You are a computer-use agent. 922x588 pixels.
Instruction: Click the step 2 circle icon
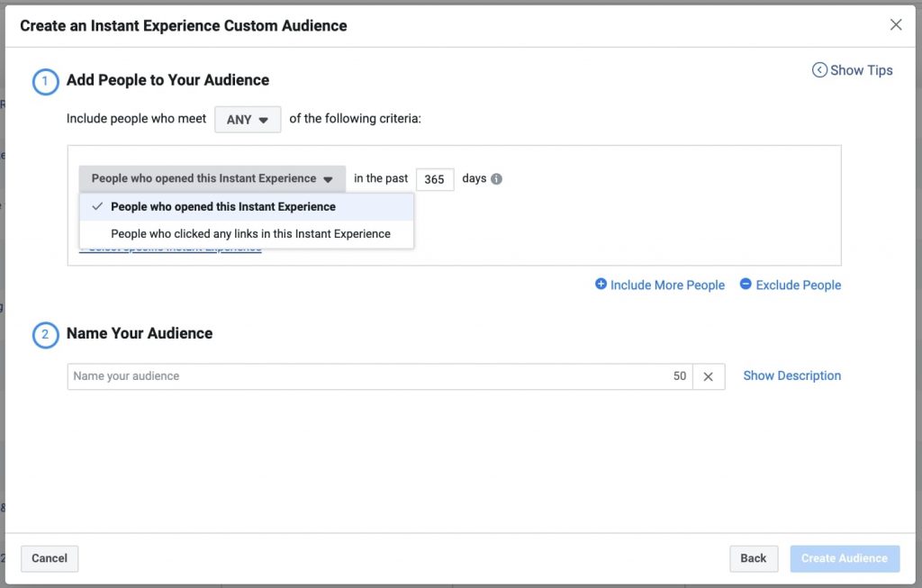(45, 334)
